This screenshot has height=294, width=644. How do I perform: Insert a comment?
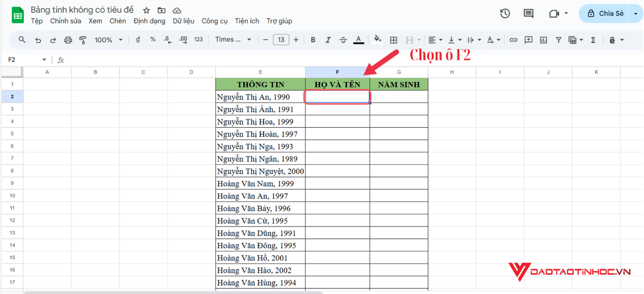pyautogui.click(x=528, y=40)
